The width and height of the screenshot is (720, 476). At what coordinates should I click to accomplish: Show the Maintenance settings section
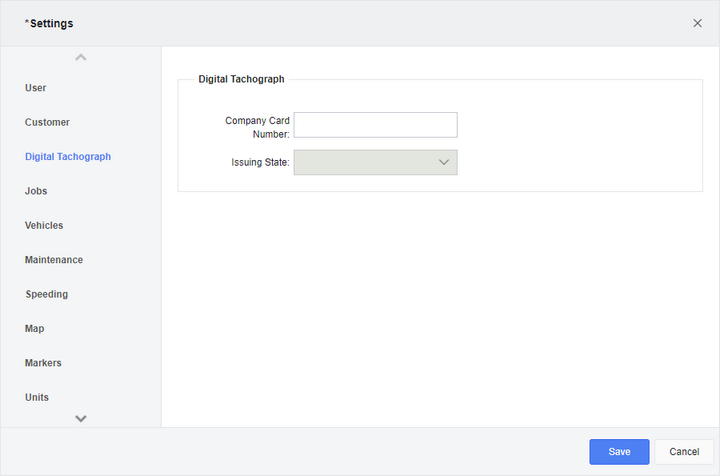click(54, 260)
